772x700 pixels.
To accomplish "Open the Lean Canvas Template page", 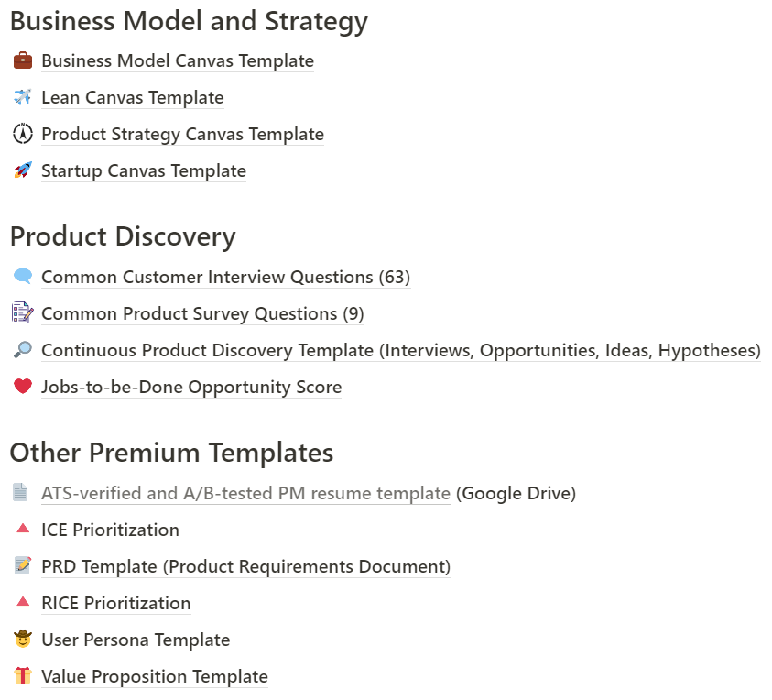I will (x=133, y=97).
